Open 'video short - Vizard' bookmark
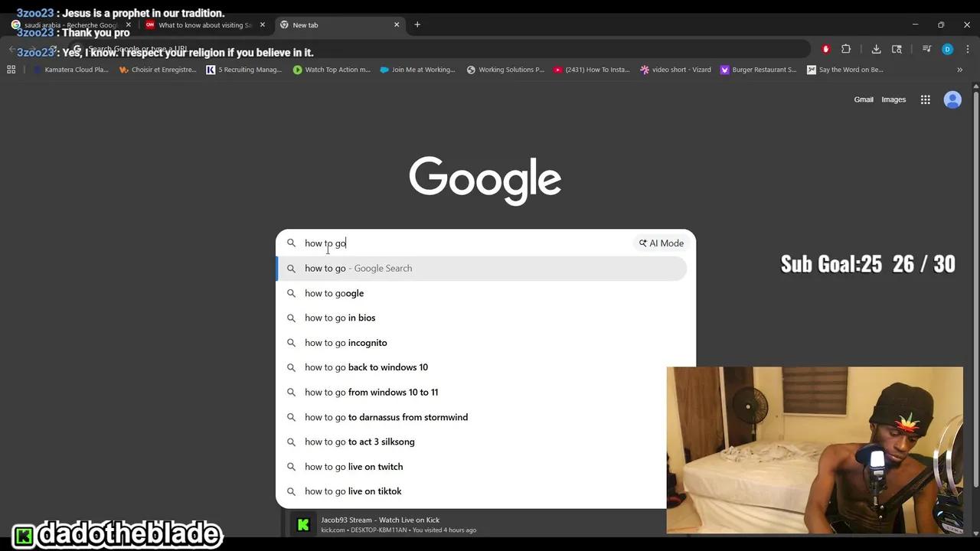Screen dimensions: 980x551 click(675, 70)
